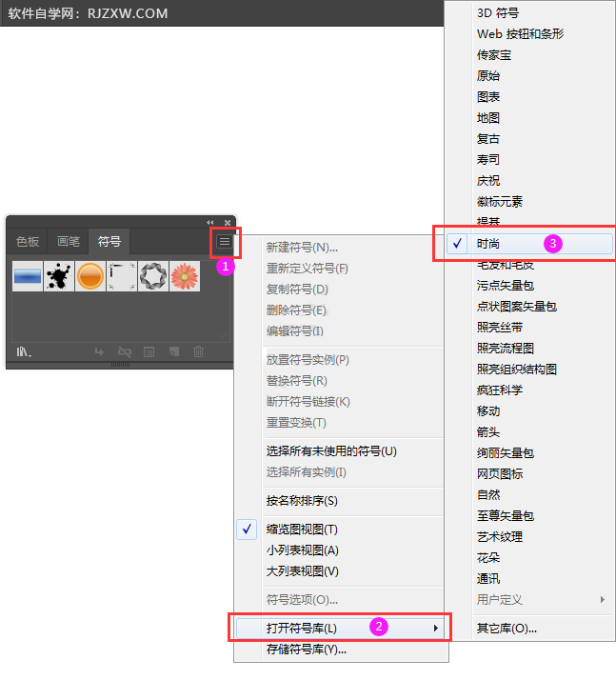
Task: Click the Delete Symbol trash icon
Action: point(199,351)
